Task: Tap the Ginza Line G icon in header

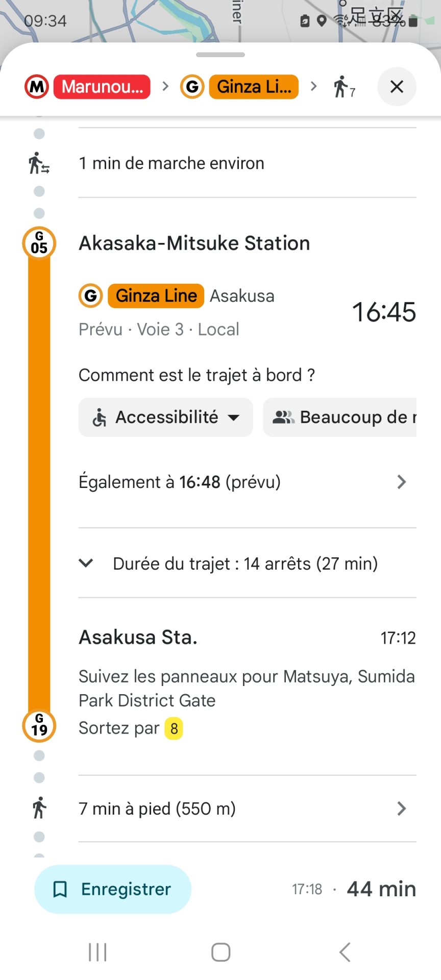Action: click(192, 87)
